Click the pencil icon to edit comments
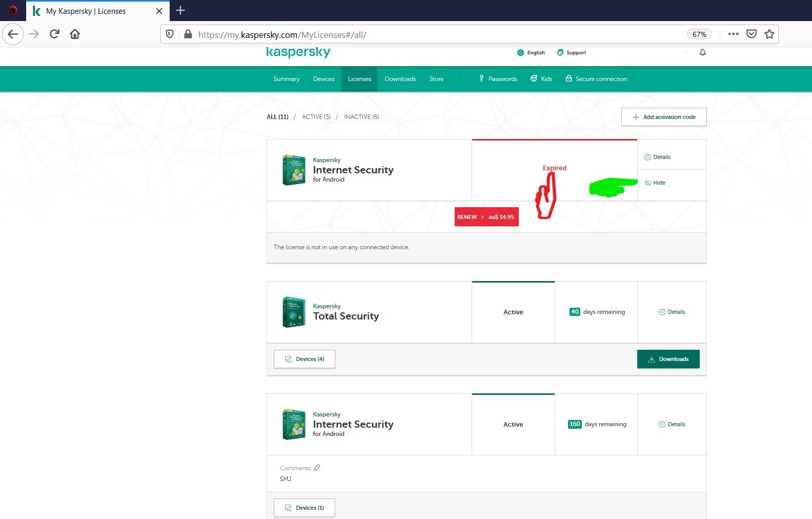812x519 pixels. (317, 467)
